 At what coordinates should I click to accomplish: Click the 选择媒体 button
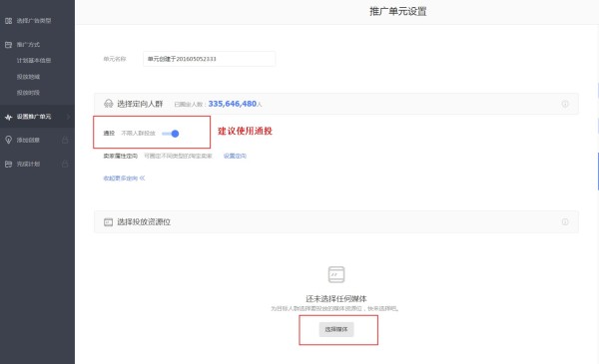336,329
